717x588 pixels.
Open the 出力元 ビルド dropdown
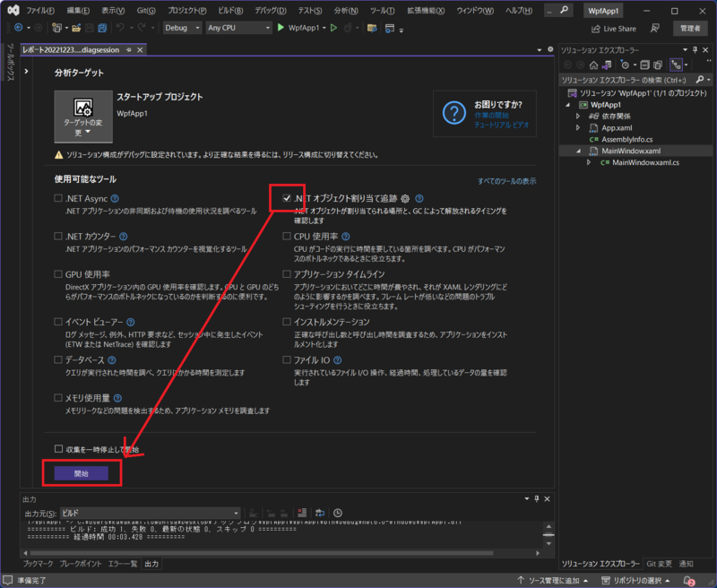151,513
